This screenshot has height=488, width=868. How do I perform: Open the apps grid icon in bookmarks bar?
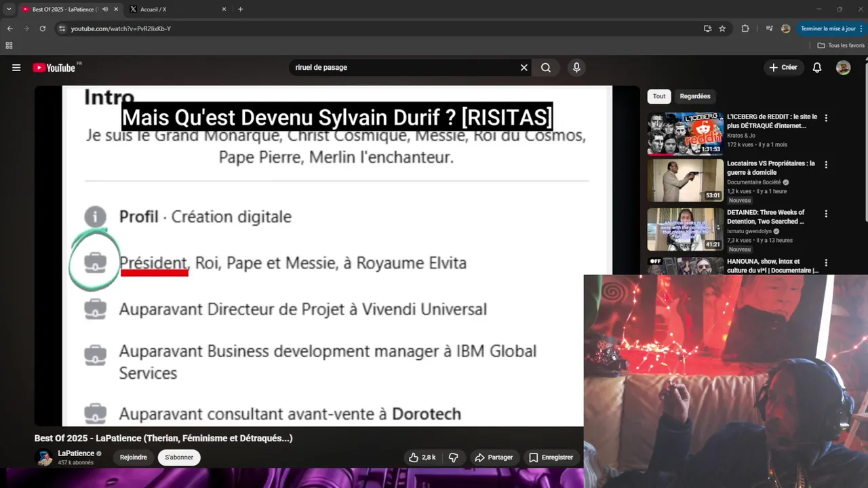point(9,45)
